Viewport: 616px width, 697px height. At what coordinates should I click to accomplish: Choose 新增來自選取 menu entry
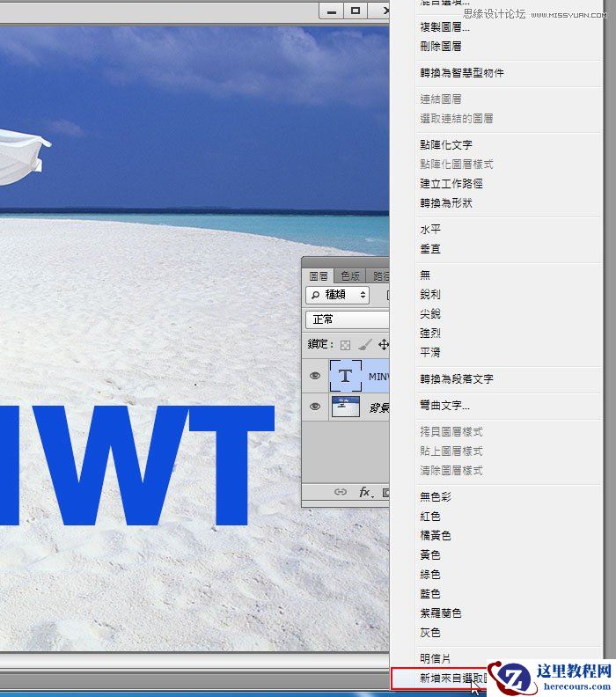click(x=439, y=679)
